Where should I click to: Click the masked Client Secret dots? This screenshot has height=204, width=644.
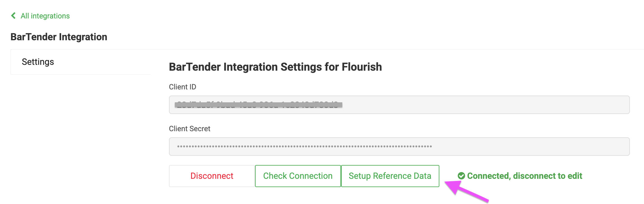click(304, 147)
